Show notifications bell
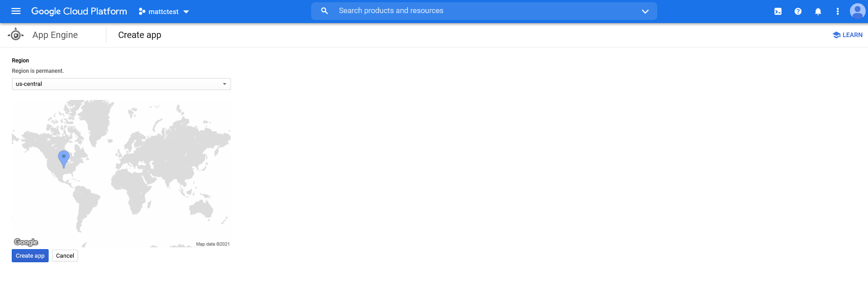The image size is (868, 288). (818, 11)
